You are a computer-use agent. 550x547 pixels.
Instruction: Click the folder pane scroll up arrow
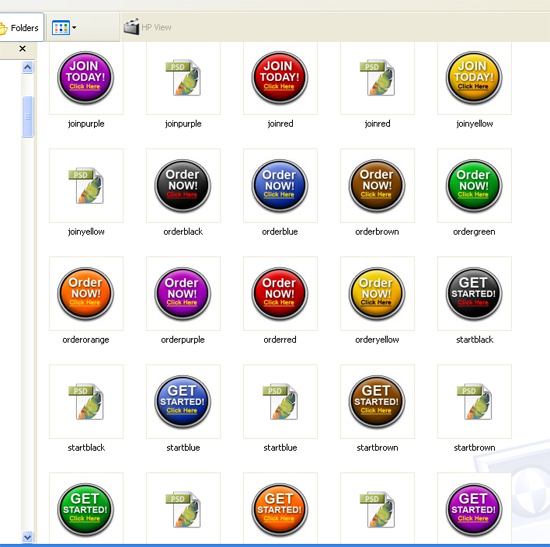click(x=28, y=67)
